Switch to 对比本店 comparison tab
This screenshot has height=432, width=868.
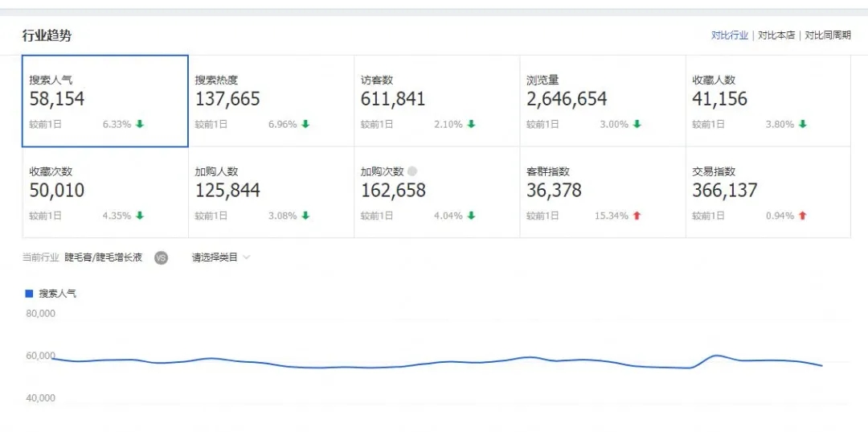776,35
